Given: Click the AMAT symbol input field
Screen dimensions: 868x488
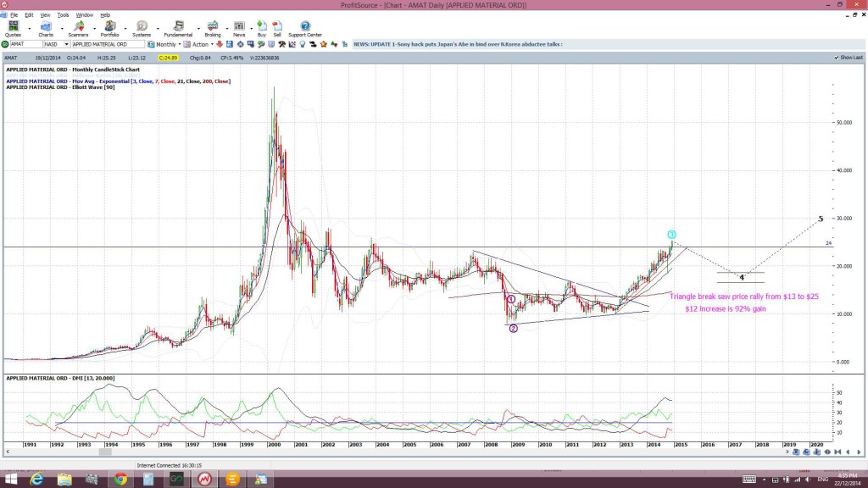Looking at the screenshot, I should 26,44.
